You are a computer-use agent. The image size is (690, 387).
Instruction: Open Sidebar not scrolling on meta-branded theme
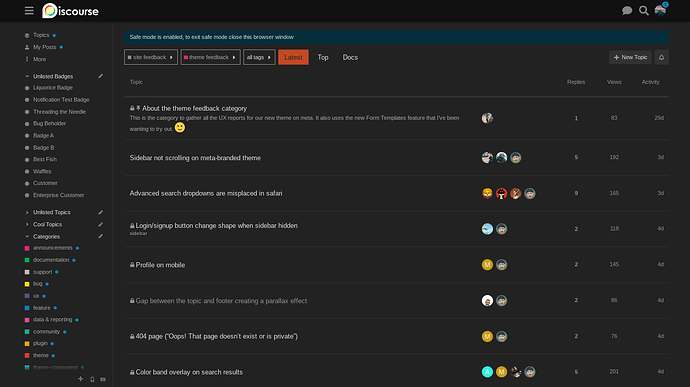pyautogui.click(x=195, y=158)
